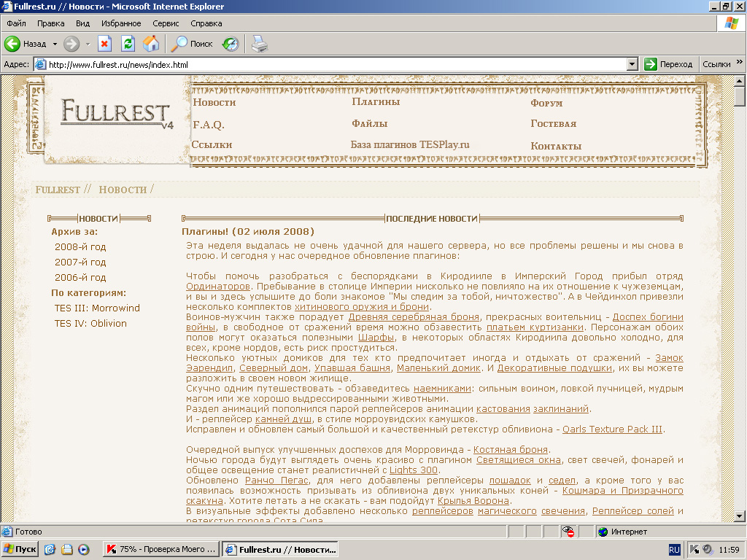The height and width of the screenshot is (560, 747).
Task: Click the Print icon in toolbar
Action: (x=259, y=44)
